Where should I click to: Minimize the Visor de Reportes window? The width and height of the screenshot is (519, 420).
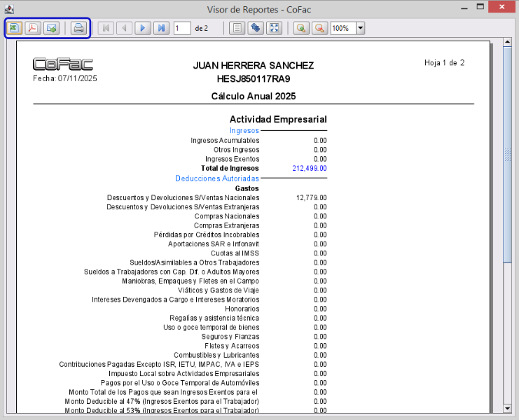(464, 7)
